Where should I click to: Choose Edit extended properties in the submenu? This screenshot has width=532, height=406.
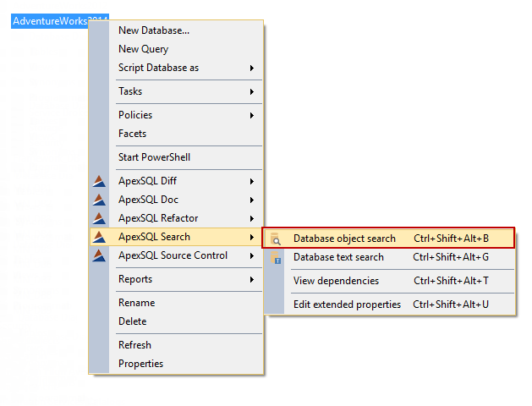(390, 304)
